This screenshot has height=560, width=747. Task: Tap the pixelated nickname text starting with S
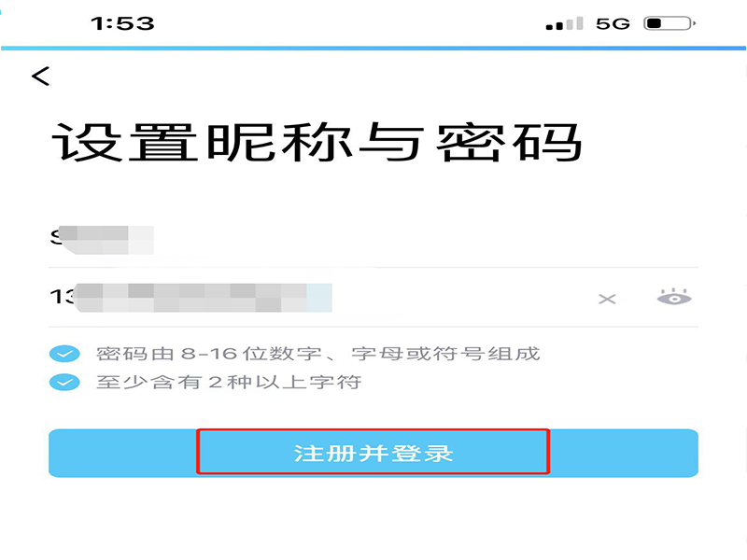[102, 240]
